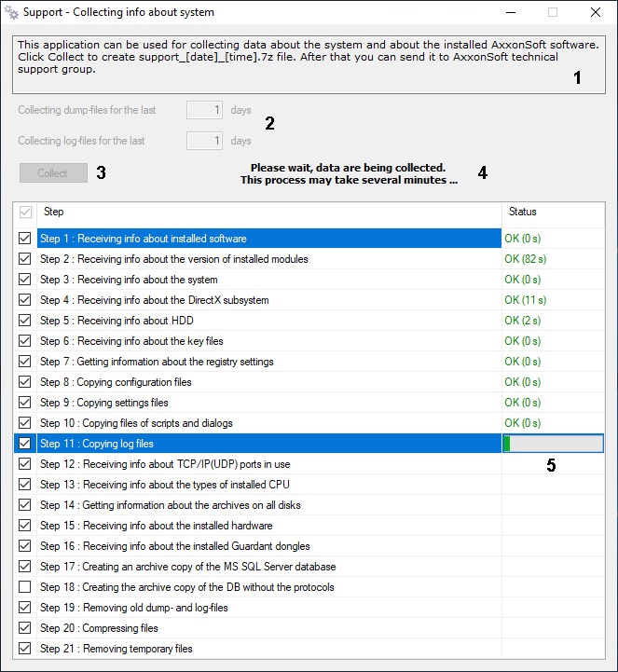Screen dimensions: 618x672
Task: Click the description text box at top
Action: pyautogui.click(x=309, y=64)
